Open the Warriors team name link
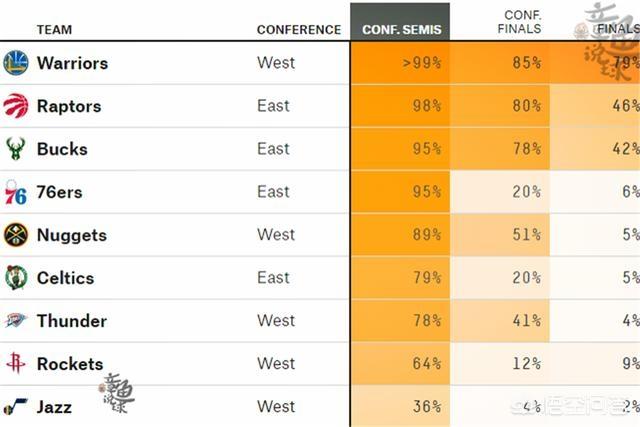This screenshot has width=640, height=427. click(72, 63)
